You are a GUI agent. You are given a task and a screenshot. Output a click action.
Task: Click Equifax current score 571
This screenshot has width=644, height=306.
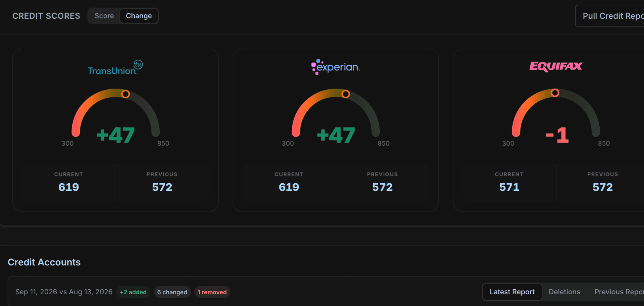[x=509, y=187]
